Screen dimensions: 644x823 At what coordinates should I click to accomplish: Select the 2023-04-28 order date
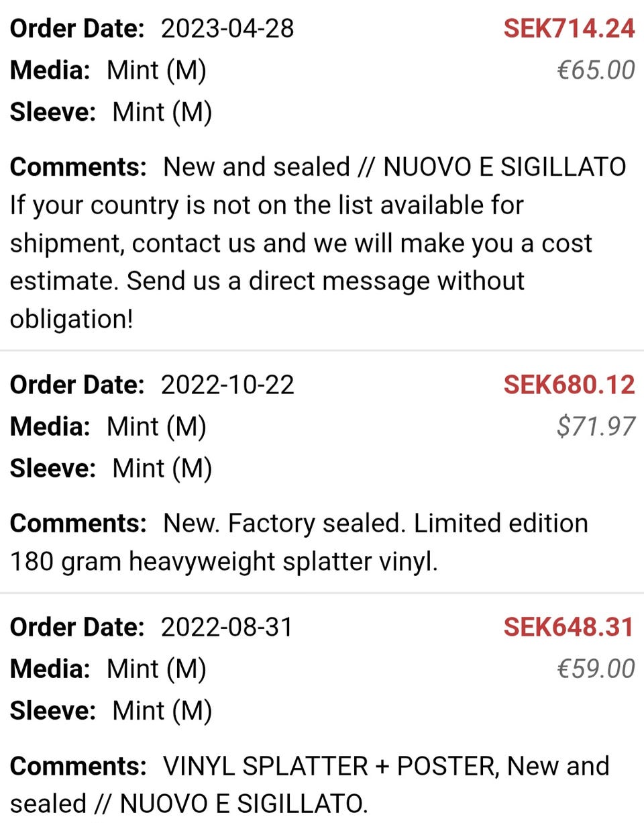pyautogui.click(x=227, y=29)
